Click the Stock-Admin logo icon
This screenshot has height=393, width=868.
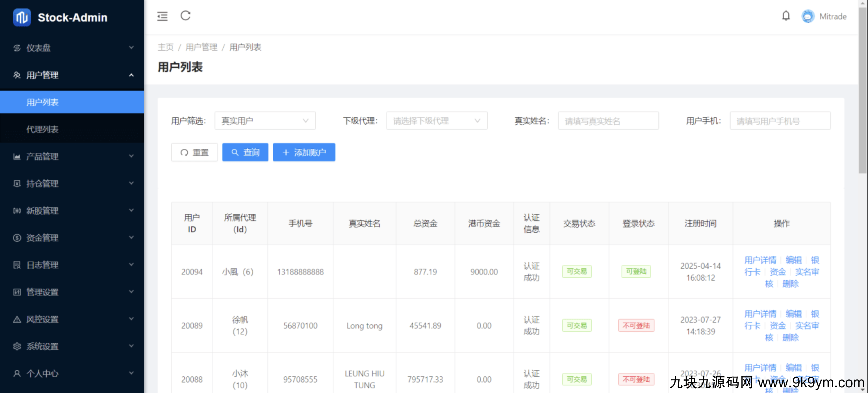click(22, 17)
